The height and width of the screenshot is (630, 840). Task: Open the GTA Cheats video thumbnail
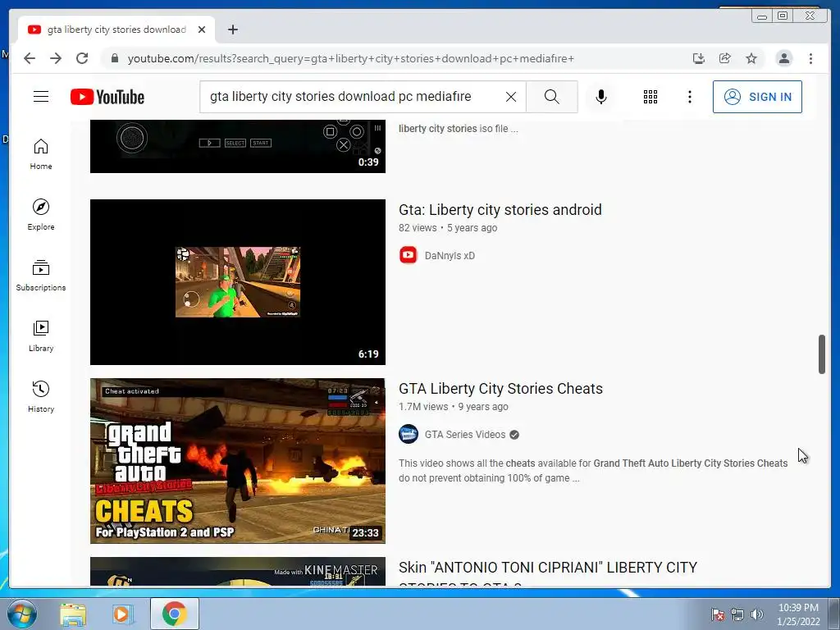(237, 461)
